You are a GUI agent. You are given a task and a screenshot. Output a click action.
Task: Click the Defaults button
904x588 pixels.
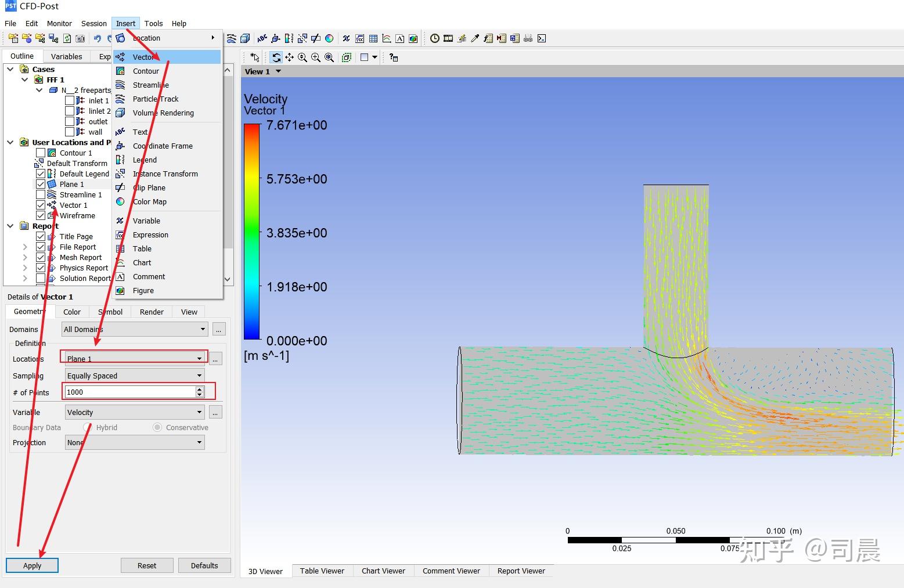204,565
